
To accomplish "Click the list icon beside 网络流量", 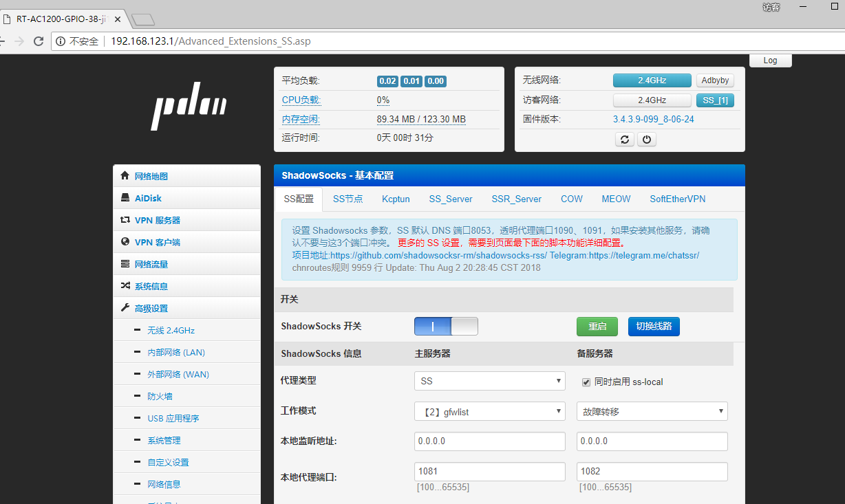I will pyautogui.click(x=125, y=263).
